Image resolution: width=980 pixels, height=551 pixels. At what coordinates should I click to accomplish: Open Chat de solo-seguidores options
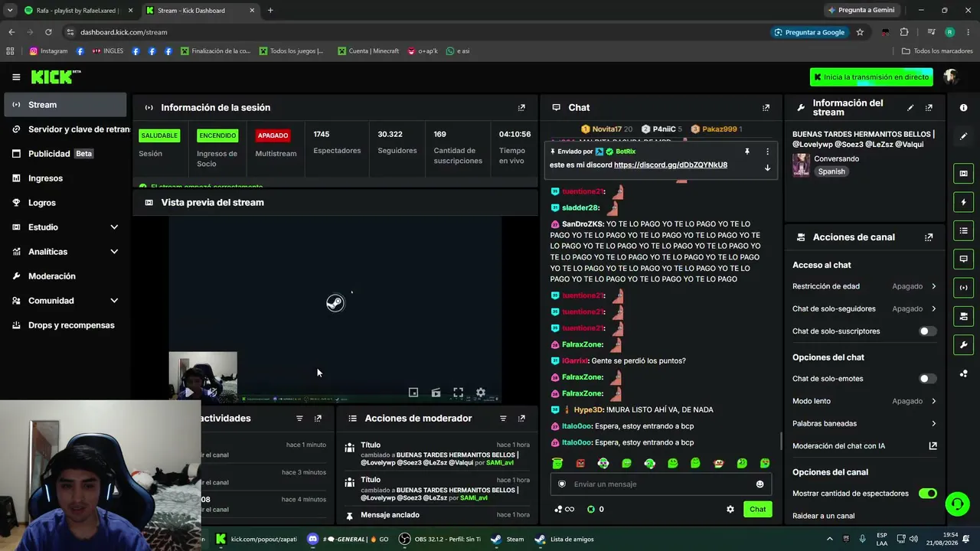click(864, 309)
